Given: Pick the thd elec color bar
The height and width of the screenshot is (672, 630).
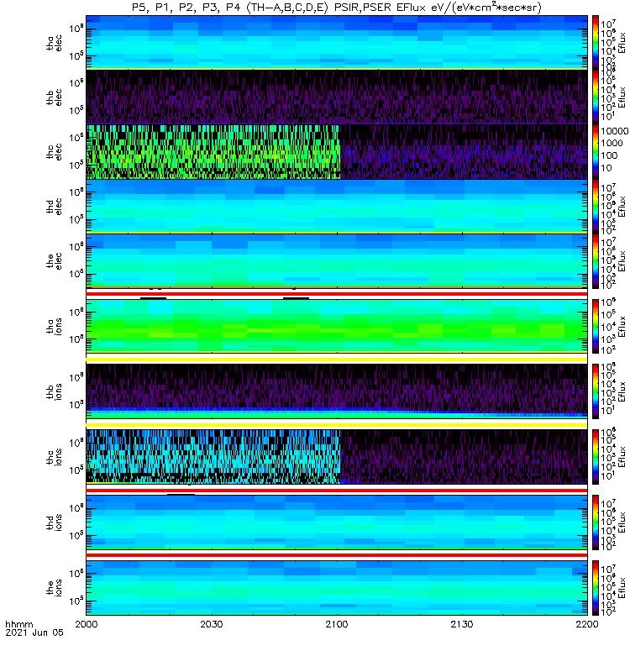Looking at the screenshot, I should [x=596, y=206].
